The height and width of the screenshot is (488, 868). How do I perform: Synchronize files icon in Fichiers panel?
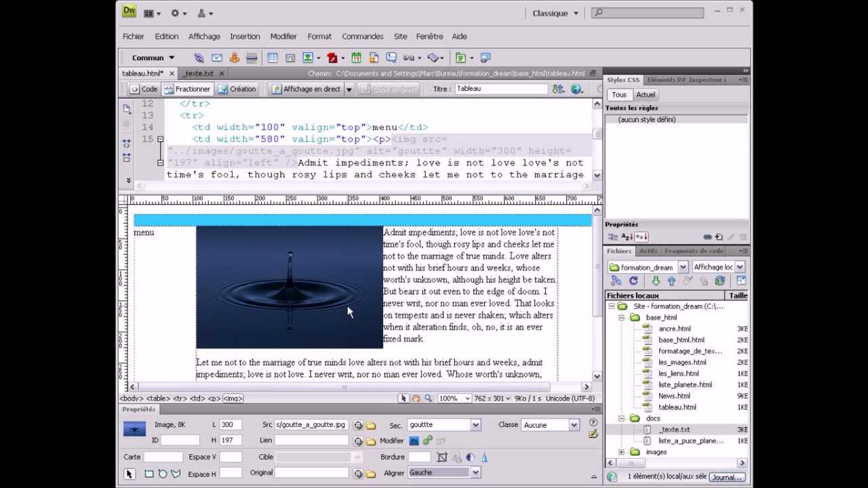tap(719, 281)
